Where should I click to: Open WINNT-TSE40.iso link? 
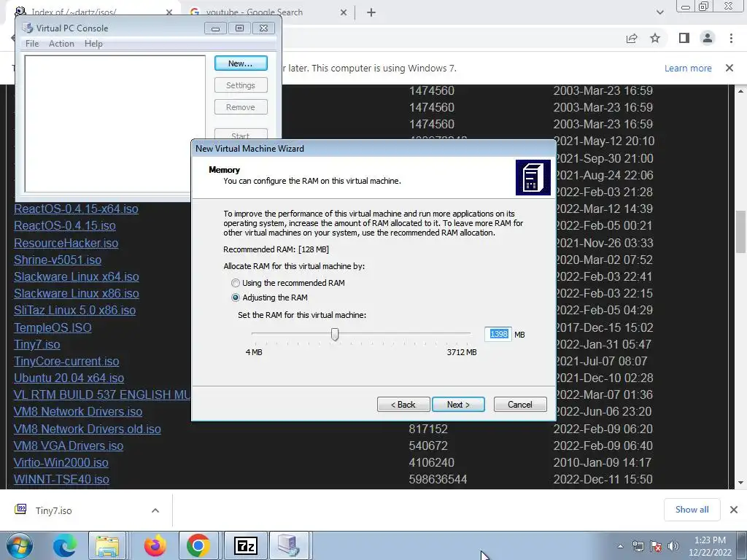click(61, 480)
